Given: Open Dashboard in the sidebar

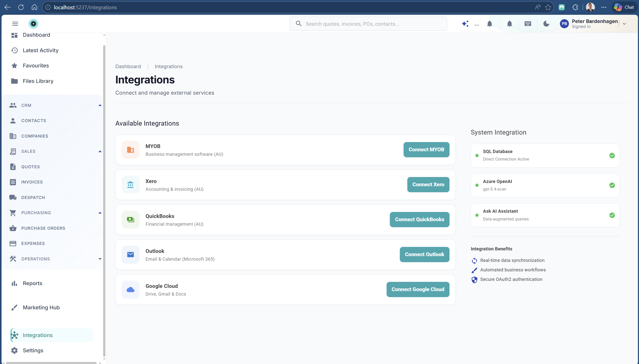Looking at the screenshot, I should (36, 35).
